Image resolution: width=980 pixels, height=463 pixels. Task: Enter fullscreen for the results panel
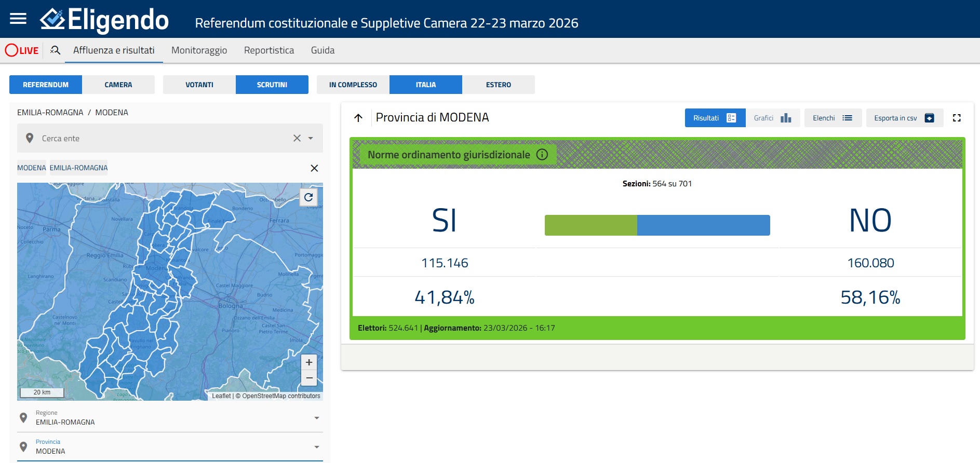(x=957, y=118)
